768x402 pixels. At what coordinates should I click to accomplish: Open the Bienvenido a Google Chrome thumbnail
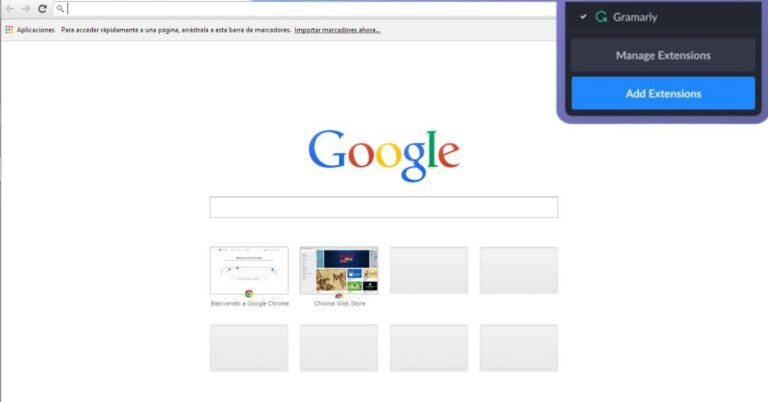(x=249, y=270)
